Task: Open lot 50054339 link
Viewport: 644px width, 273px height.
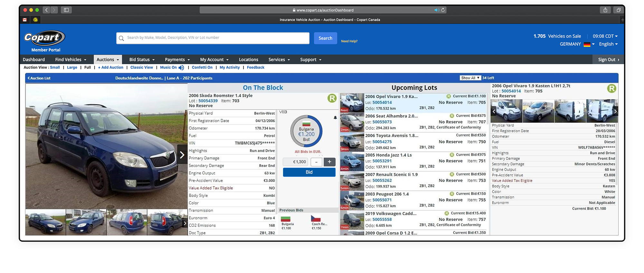Action: click(x=208, y=101)
